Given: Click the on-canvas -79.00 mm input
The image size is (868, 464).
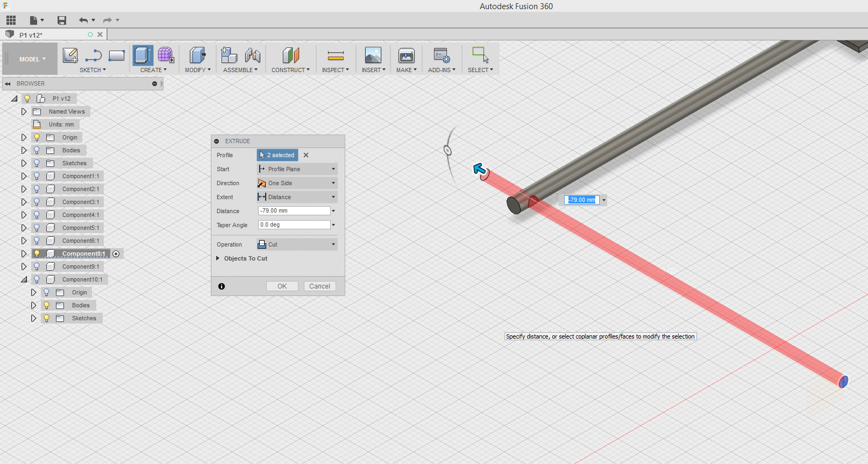Looking at the screenshot, I should (582, 200).
